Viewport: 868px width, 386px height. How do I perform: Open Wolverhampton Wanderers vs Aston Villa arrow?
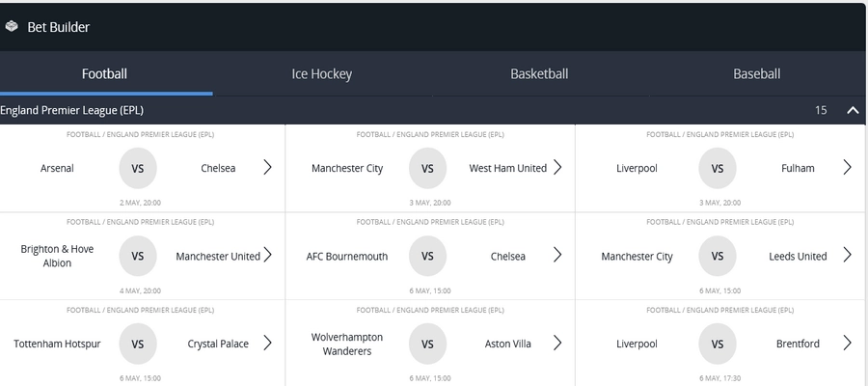click(x=557, y=343)
